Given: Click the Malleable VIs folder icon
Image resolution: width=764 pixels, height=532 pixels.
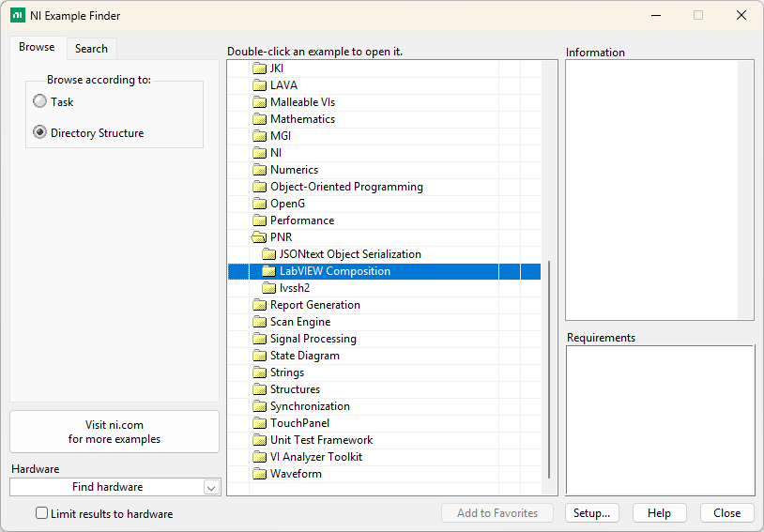Looking at the screenshot, I should pyautogui.click(x=259, y=102).
